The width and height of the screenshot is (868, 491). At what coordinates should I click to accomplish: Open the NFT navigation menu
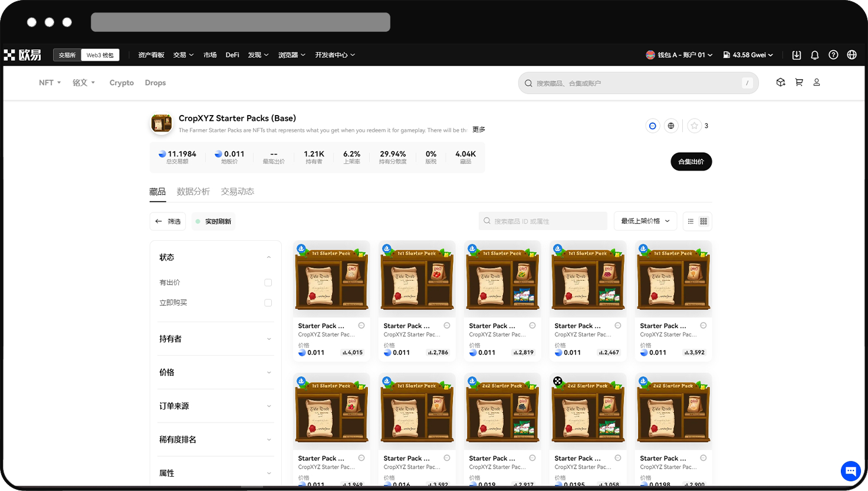point(50,83)
